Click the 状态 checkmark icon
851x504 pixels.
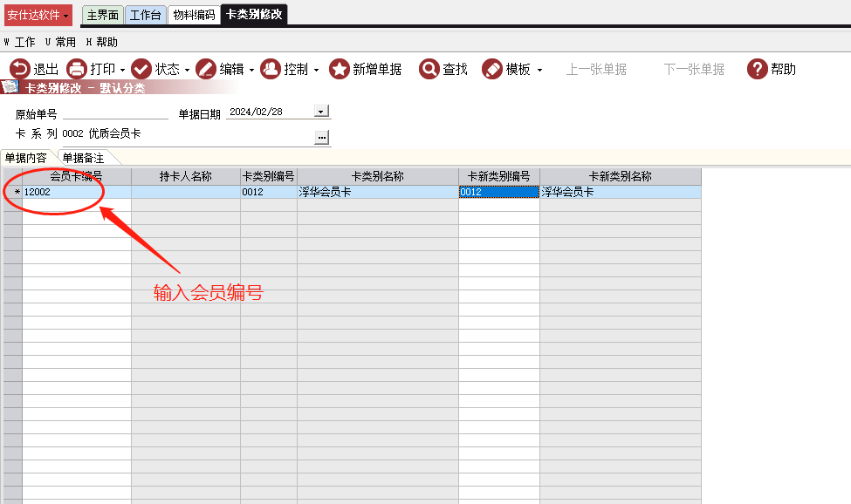click(141, 70)
